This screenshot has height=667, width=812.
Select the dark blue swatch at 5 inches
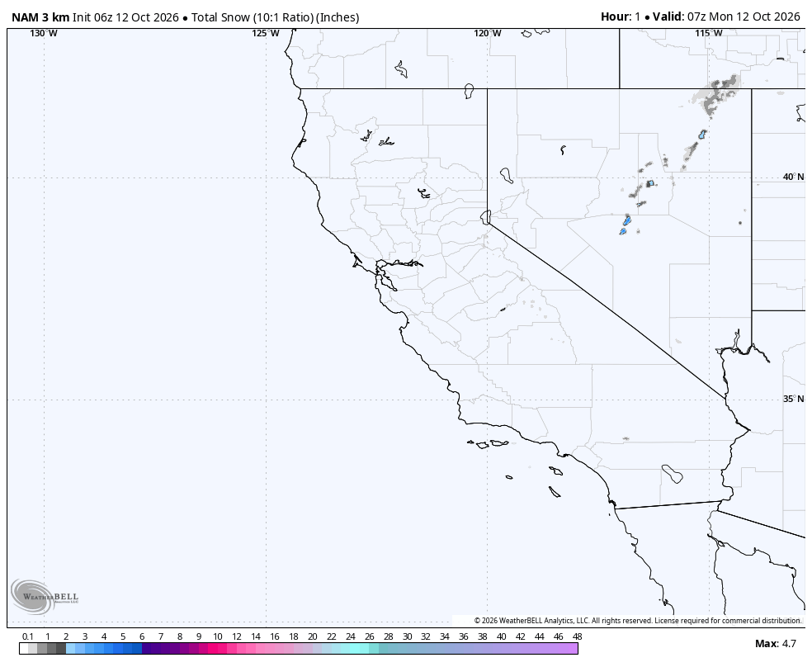127,648
